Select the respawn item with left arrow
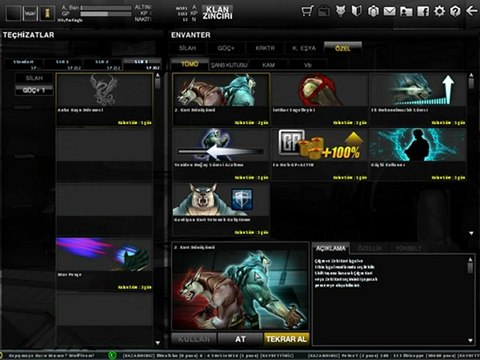This screenshot has width=480, height=360. click(221, 154)
